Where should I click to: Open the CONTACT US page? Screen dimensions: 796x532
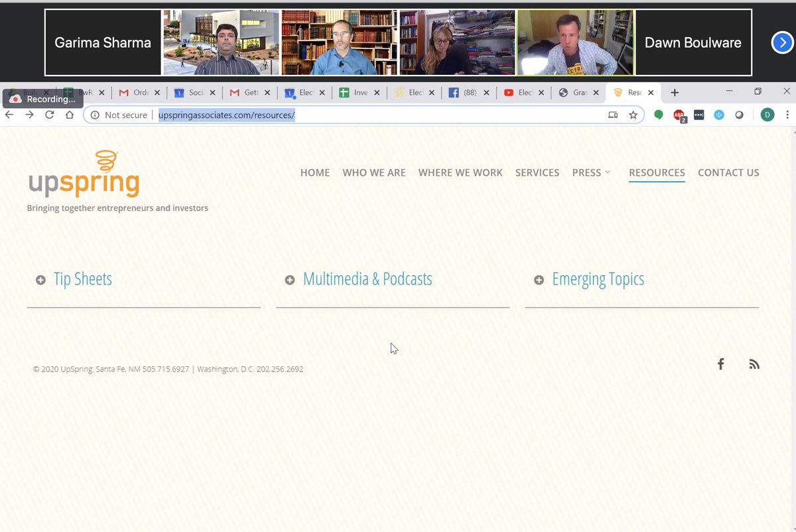728,172
